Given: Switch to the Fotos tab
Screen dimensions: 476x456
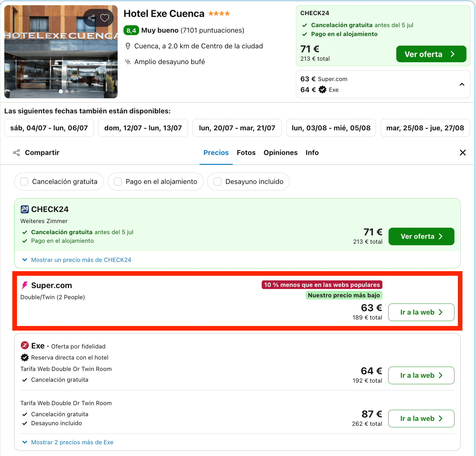Looking at the screenshot, I should click(x=246, y=153).
